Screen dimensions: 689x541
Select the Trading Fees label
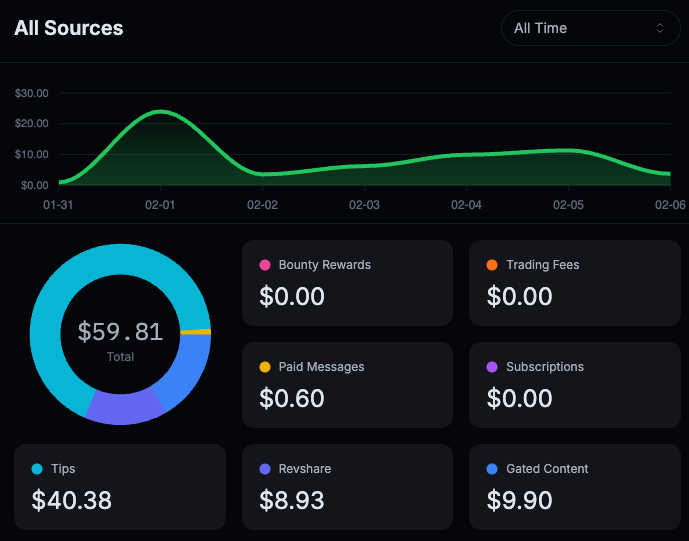(x=543, y=265)
